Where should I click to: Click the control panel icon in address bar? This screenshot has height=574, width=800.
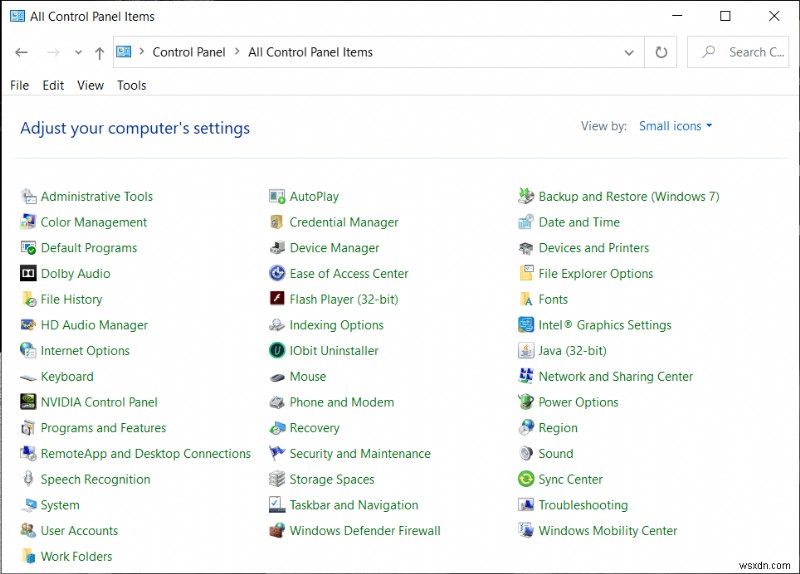coord(123,52)
